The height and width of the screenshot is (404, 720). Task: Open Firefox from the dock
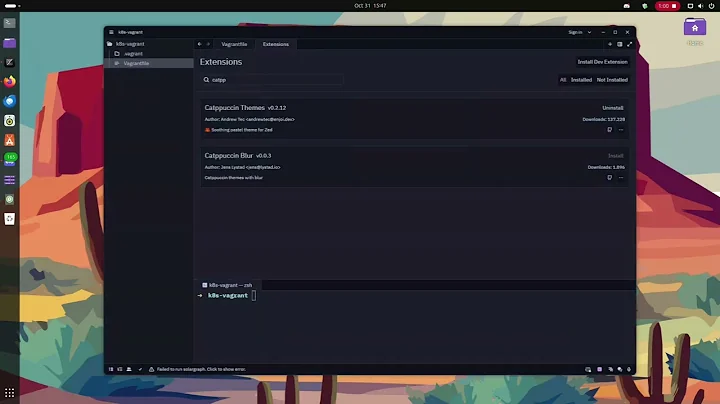click(x=10, y=82)
